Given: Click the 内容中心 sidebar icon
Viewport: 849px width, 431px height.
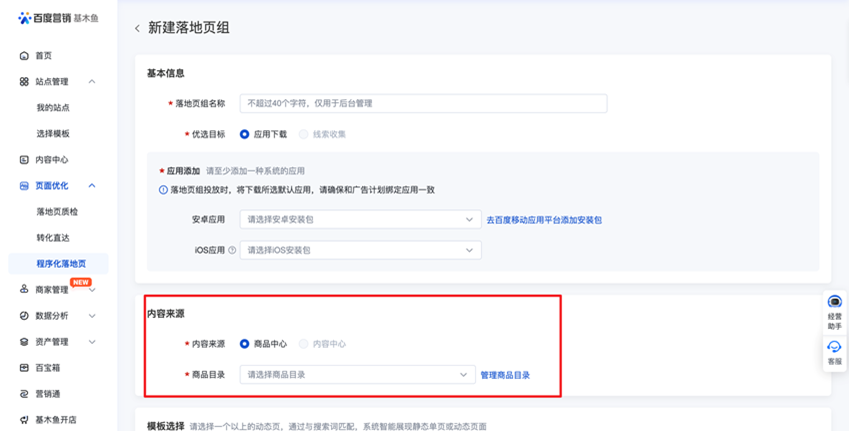Looking at the screenshot, I should pos(24,160).
